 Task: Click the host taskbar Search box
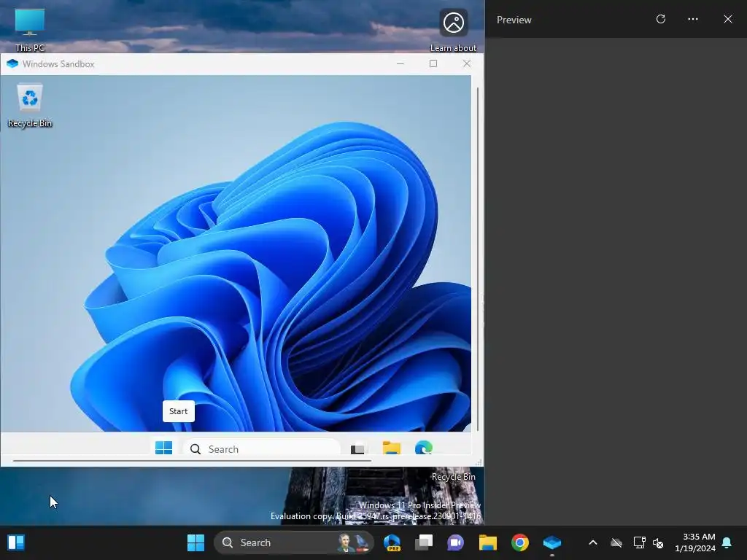point(293,542)
